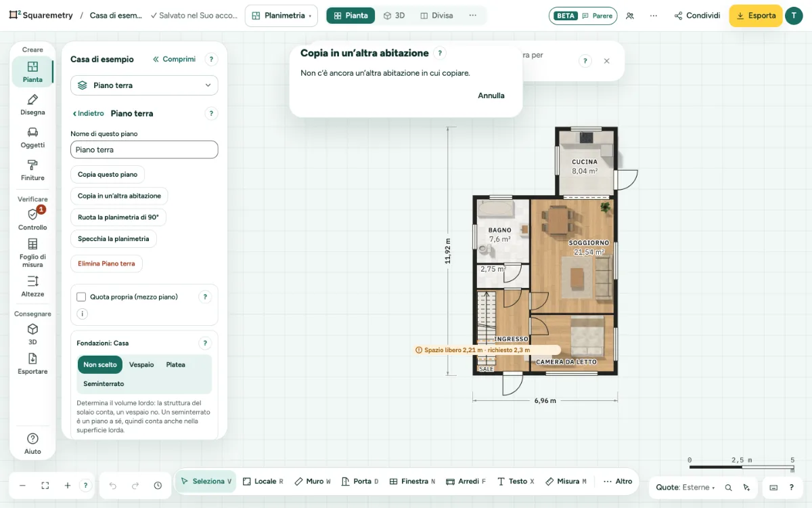The height and width of the screenshot is (508, 812).
Task: Undo the last action
Action: (x=113, y=486)
